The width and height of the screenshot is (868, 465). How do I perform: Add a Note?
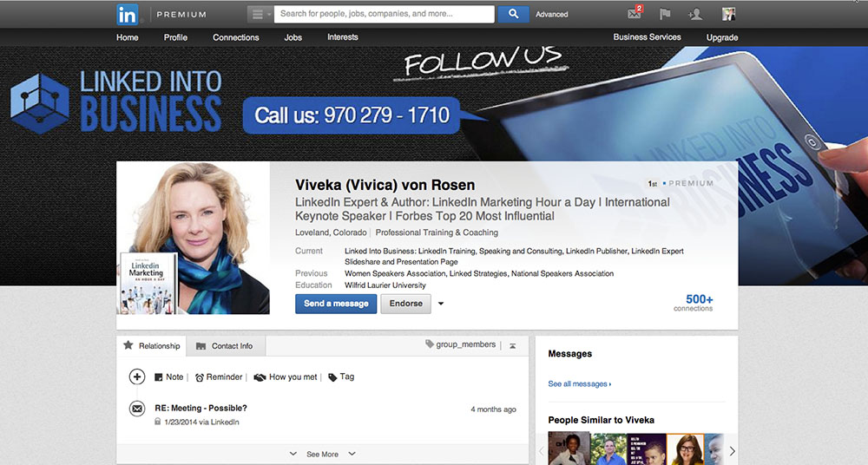[x=169, y=377]
